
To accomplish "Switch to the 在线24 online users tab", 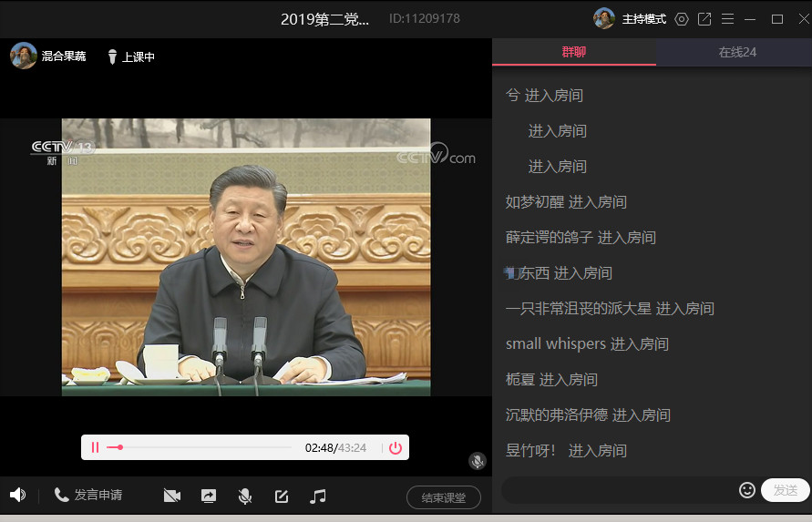I will (737, 52).
